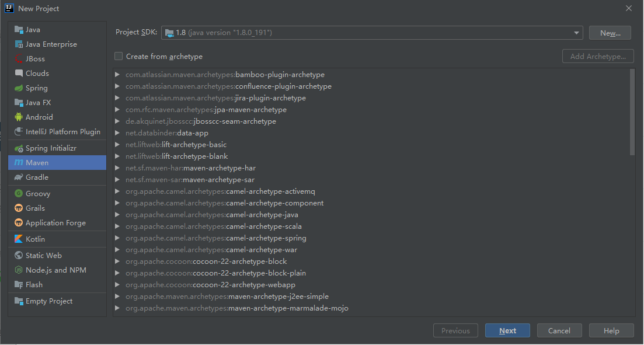Select the Gradle elephant icon
Screen dimensions: 644x345
click(x=19, y=177)
